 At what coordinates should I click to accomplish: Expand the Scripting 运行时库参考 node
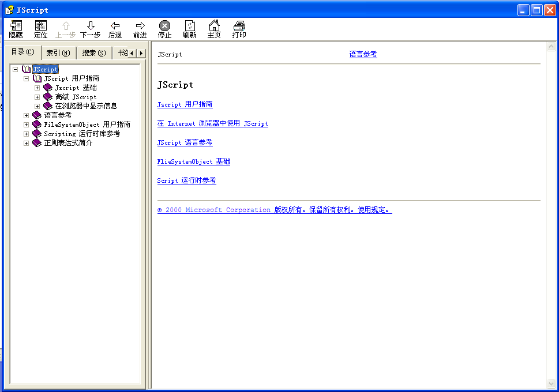tap(26, 134)
